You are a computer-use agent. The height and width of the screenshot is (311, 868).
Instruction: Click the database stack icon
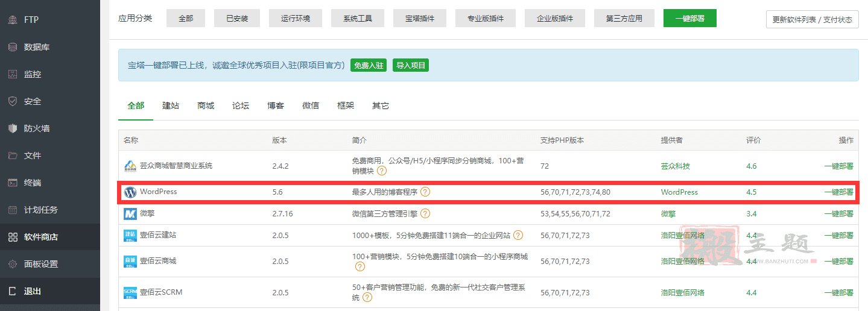13,47
